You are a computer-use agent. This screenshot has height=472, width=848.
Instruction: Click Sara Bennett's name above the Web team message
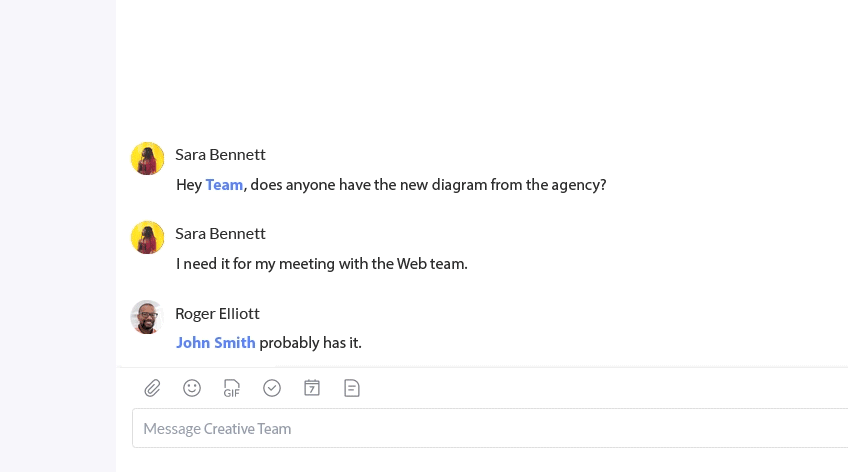(x=220, y=234)
